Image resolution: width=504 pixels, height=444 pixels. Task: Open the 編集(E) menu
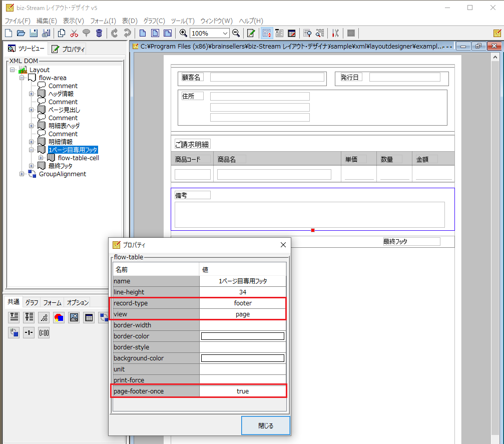[47, 21]
